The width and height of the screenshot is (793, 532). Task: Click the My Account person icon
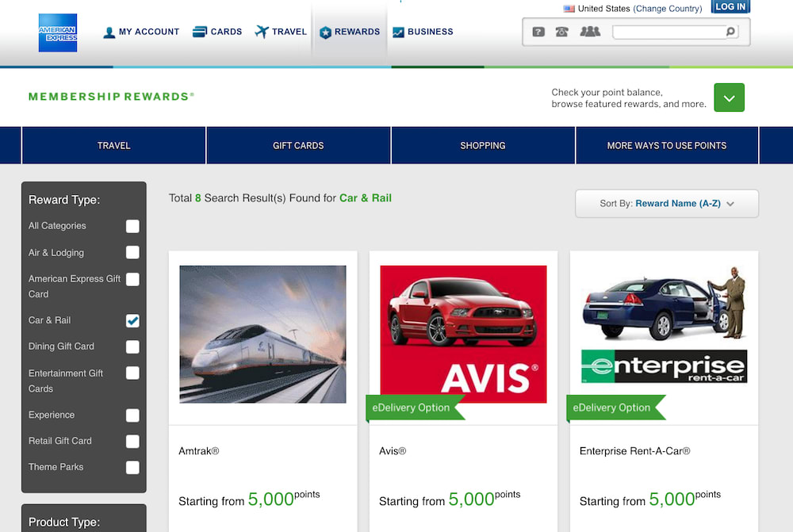point(109,33)
